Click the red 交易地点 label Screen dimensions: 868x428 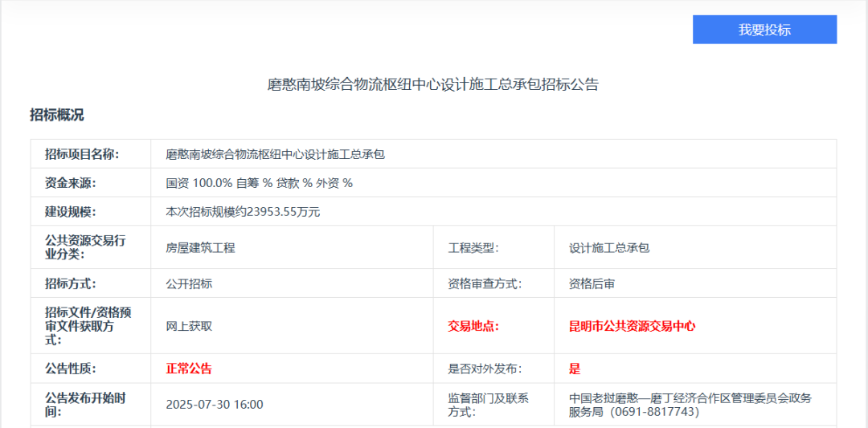pyautogui.click(x=473, y=326)
